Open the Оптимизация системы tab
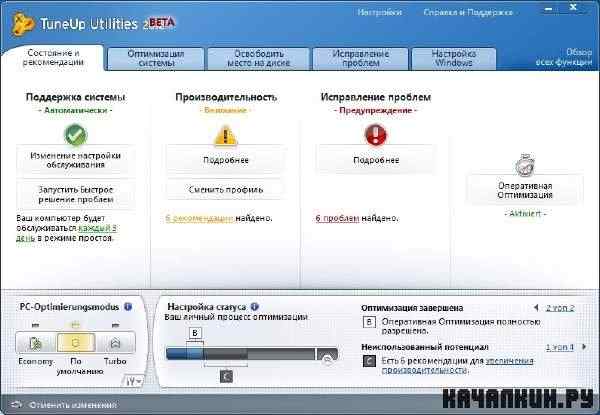 [x=156, y=59]
